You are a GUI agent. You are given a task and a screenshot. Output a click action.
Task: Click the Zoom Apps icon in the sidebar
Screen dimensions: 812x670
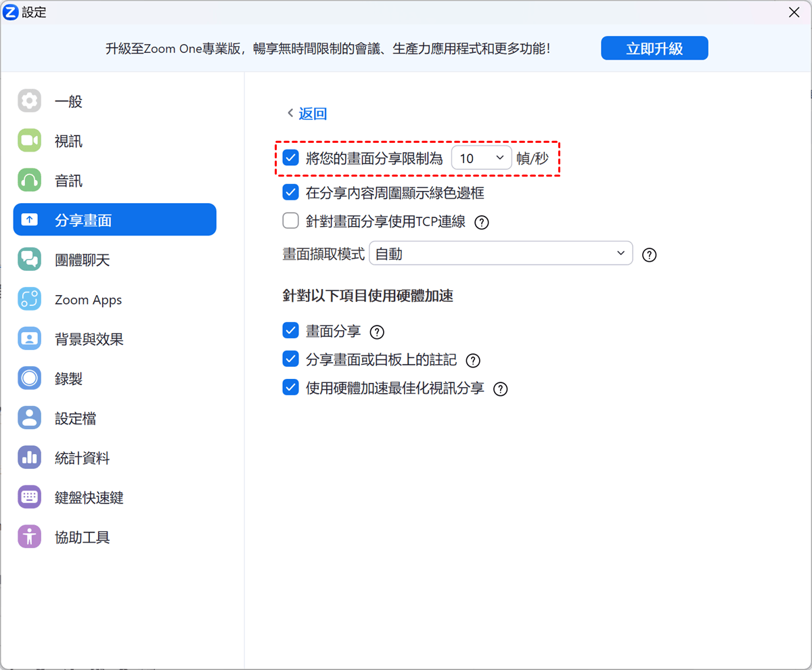coord(29,299)
